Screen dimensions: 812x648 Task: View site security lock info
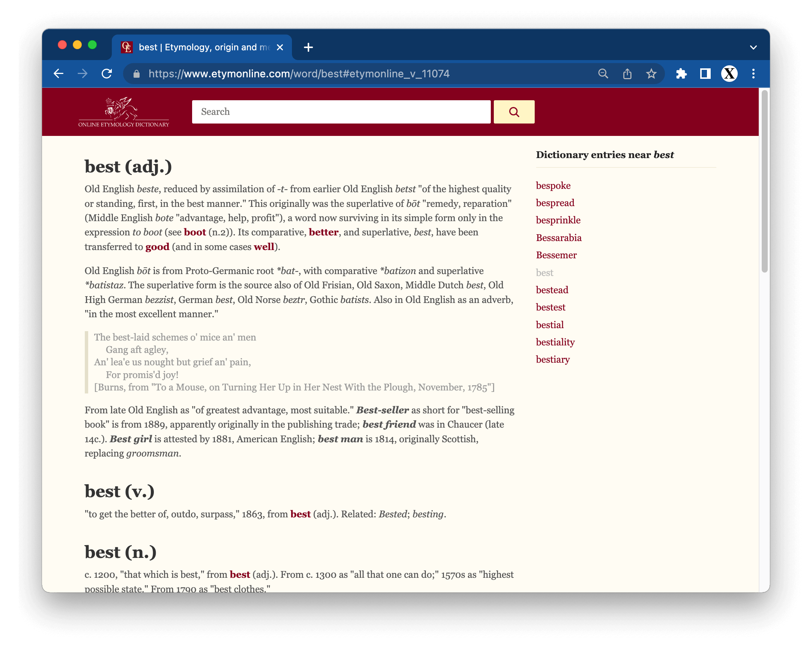click(137, 74)
